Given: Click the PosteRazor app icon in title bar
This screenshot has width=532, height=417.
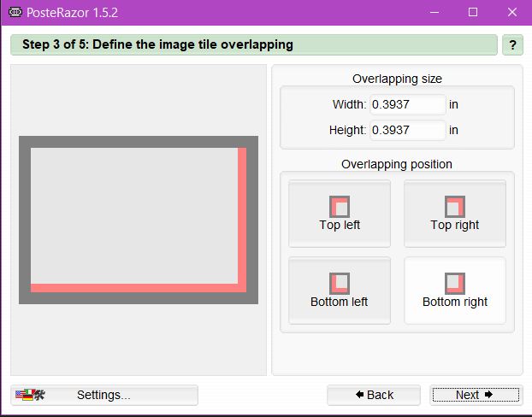Looking at the screenshot, I should (x=15, y=13).
